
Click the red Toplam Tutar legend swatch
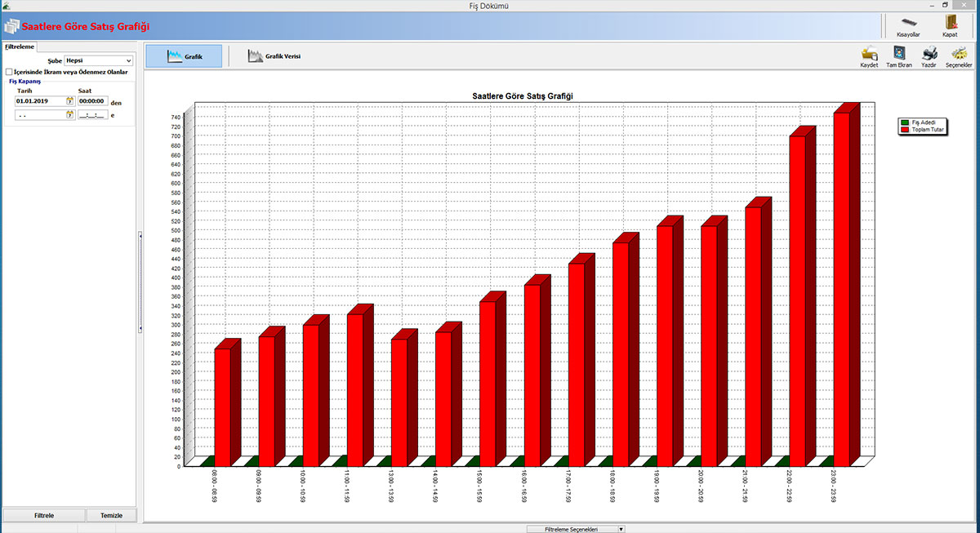click(x=905, y=129)
